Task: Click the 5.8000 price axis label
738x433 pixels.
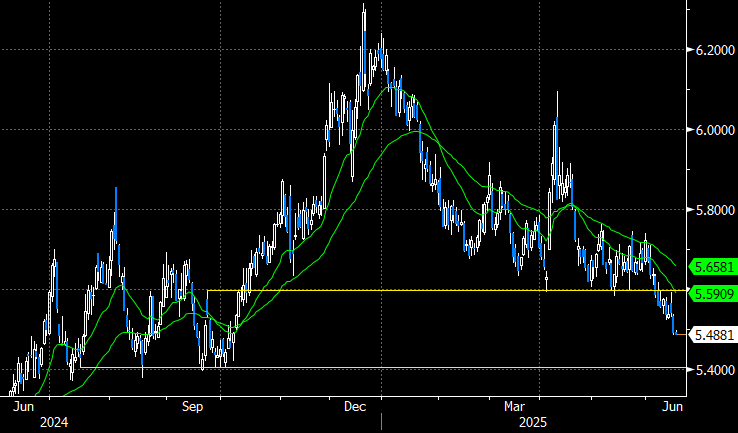Action: pos(714,210)
